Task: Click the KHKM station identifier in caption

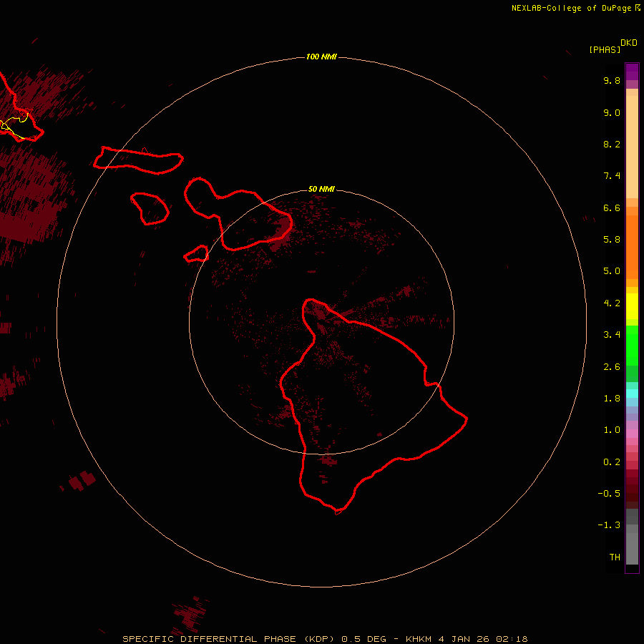Action: click(x=419, y=639)
